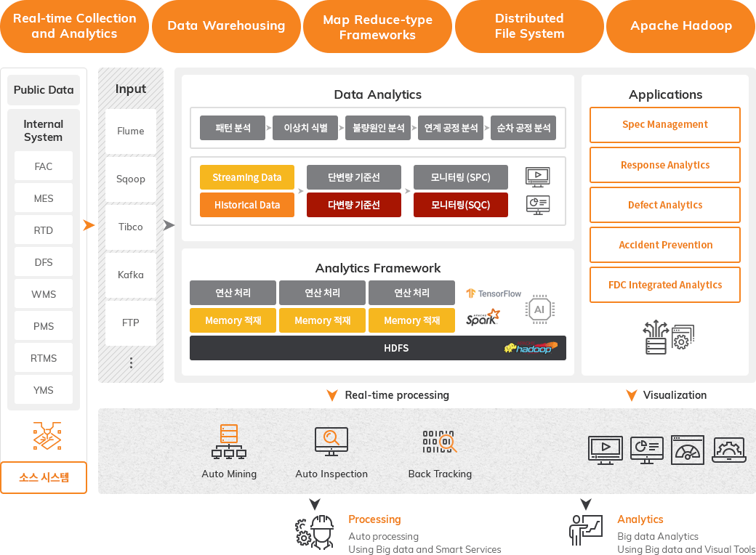Select the gauge icon under Visualization

pyautogui.click(x=687, y=450)
